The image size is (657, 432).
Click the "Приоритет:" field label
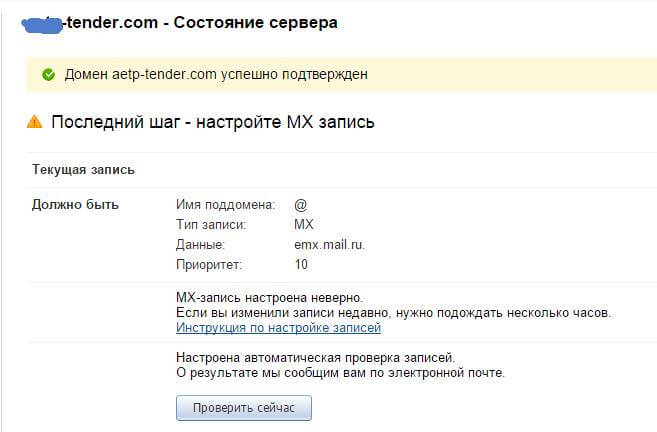[209, 265]
